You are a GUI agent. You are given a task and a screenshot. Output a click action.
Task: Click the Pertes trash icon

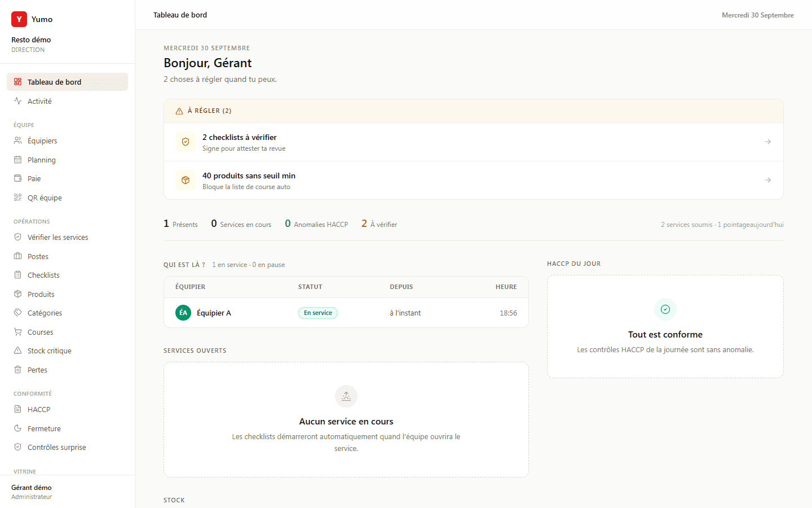point(18,370)
